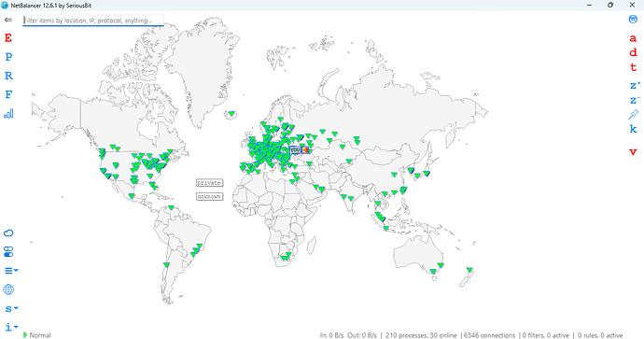Click '0 filters, 0 active' status entry
The width and height of the screenshot is (644, 339).
545,335
